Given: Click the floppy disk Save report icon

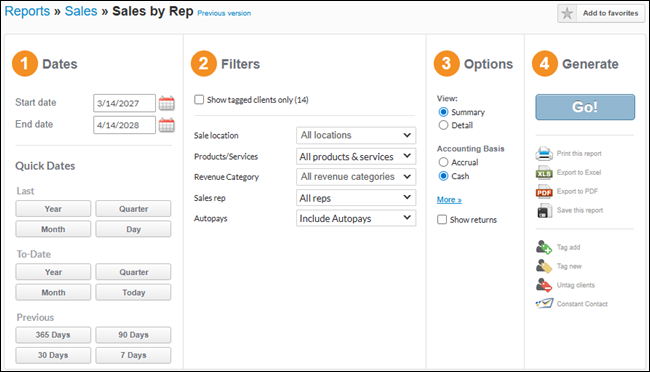Looking at the screenshot, I should point(544,211).
